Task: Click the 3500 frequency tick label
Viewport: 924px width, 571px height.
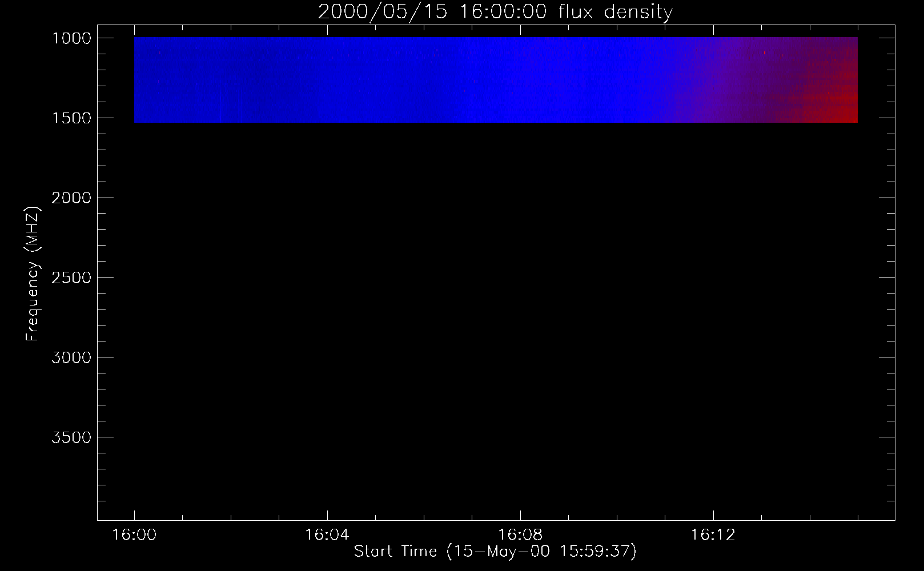Action: (x=71, y=437)
